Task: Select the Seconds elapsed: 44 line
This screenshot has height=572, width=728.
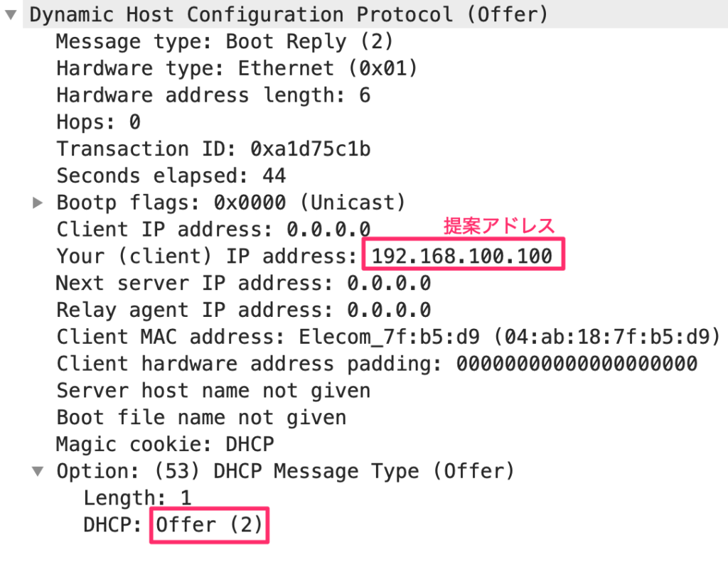Action: pyautogui.click(x=171, y=176)
